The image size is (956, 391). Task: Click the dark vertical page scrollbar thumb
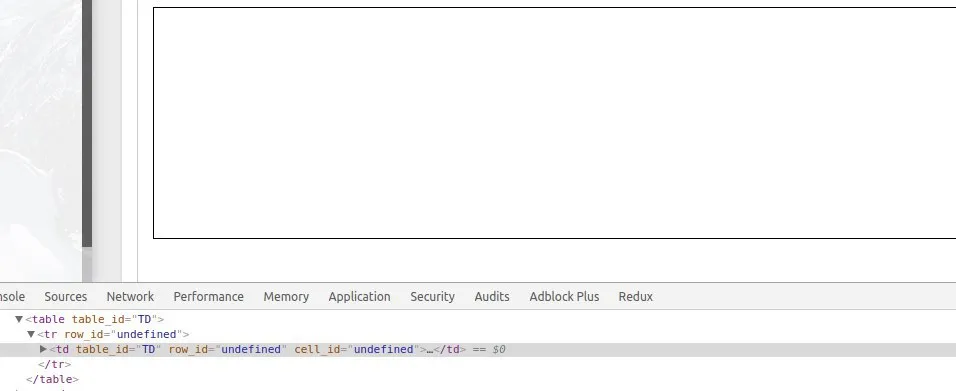click(87, 123)
